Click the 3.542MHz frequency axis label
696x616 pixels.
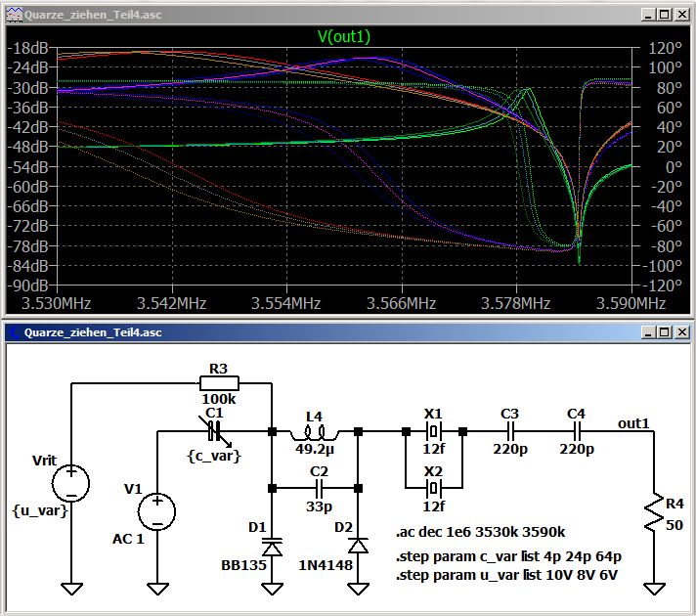coord(171,303)
